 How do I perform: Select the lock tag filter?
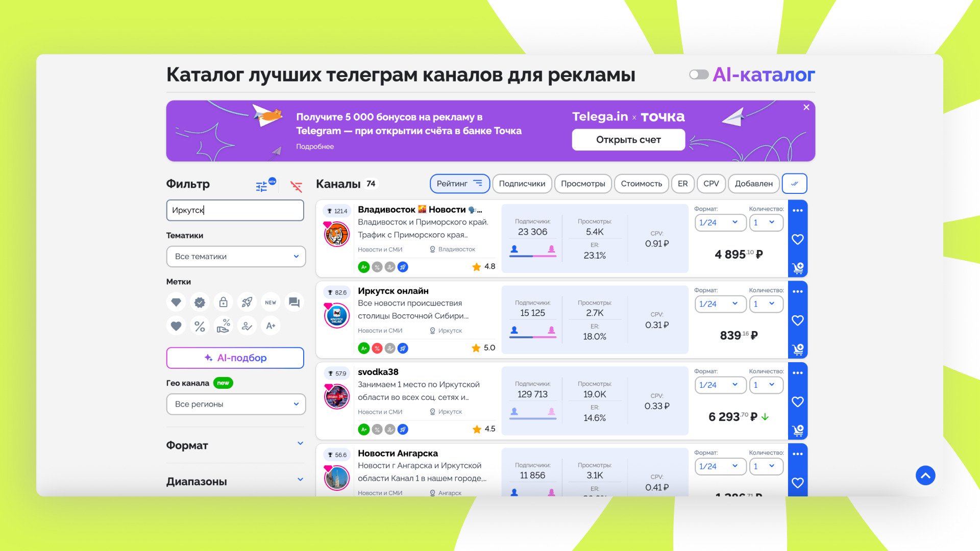click(x=223, y=302)
